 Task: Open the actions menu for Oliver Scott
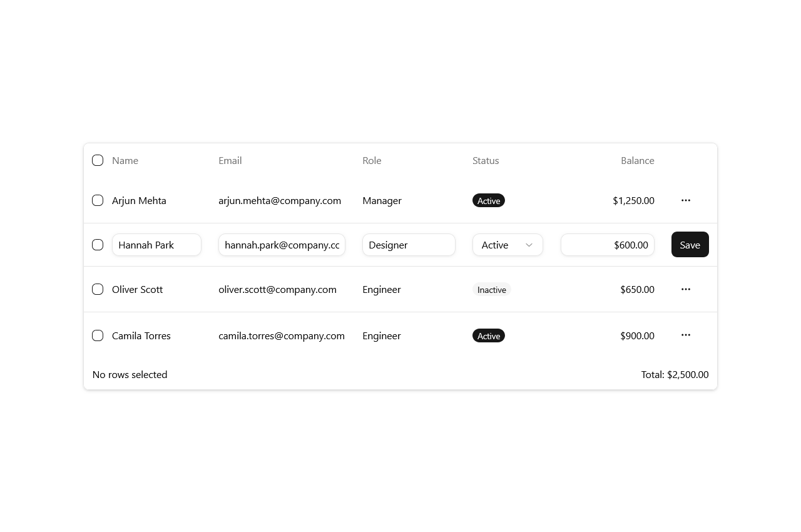pos(685,289)
